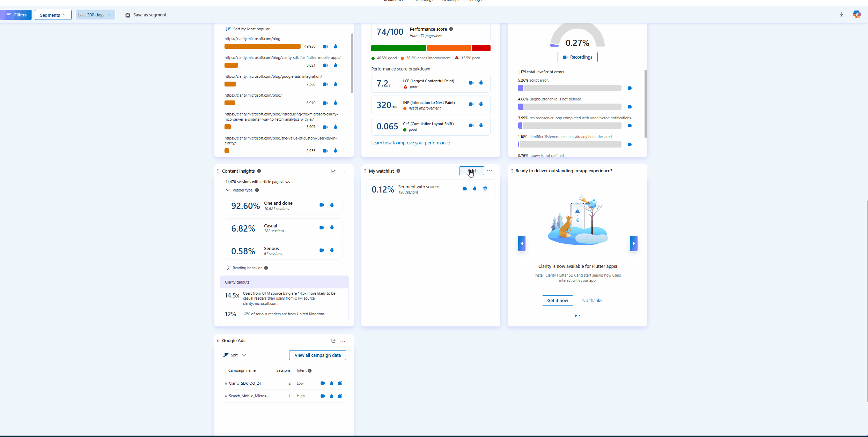Open heatmap for CLS metric
Screen dimensions: 868x437
point(481,125)
